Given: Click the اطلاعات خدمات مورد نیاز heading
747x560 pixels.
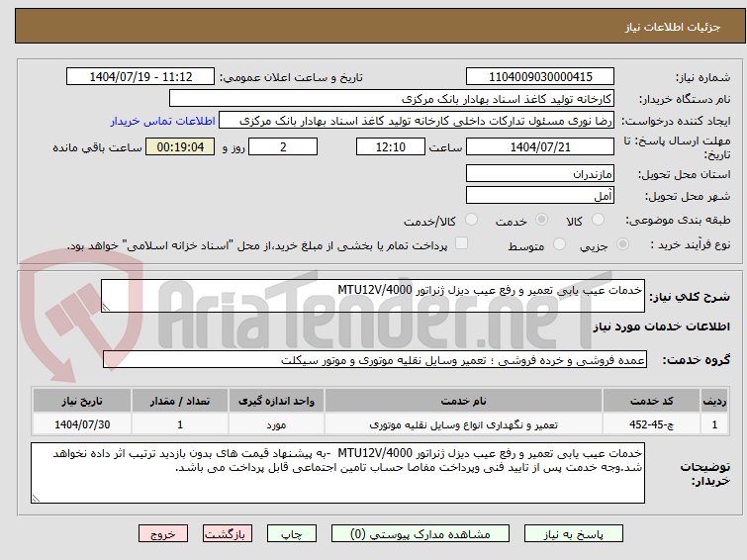Looking at the screenshot, I should 661,327.
